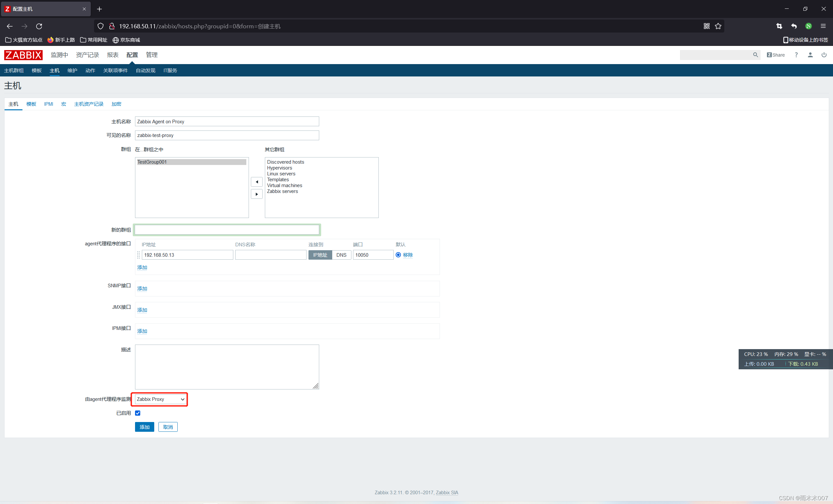This screenshot has height=504, width=833.
Task: Click the insecure lock icon in address bar
Action: click(x=112, y=26)
